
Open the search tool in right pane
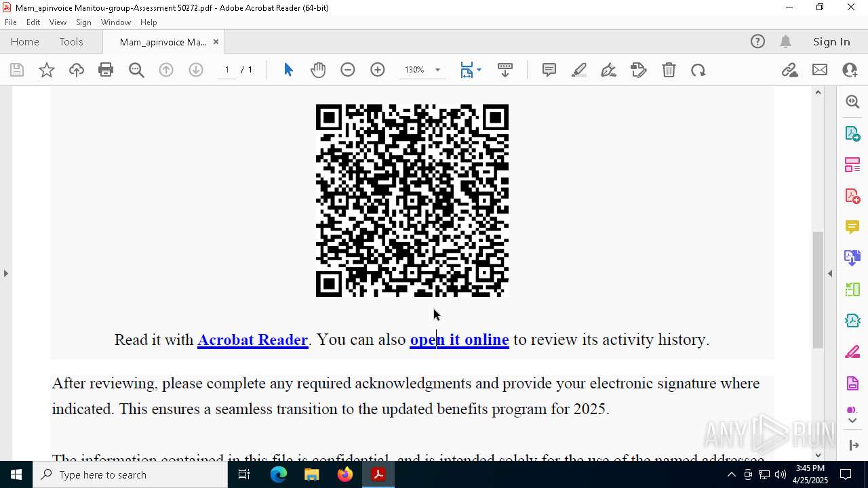pyautogui.click(x=852, y=102)
